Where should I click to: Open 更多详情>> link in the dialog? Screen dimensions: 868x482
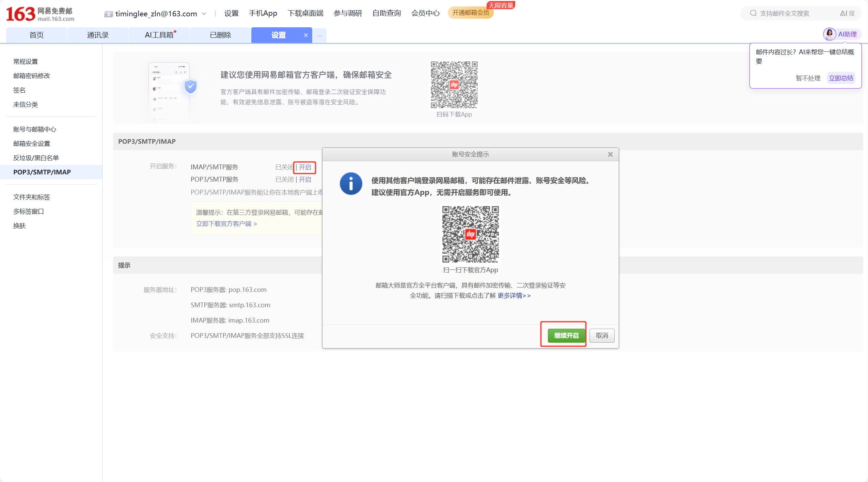[514, 295]
